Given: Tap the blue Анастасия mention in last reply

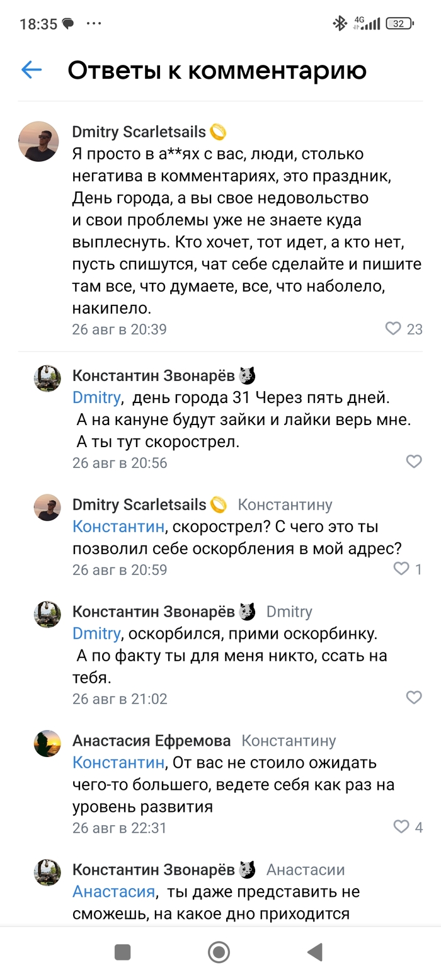Looking at the screenshot, I should (113, 891).
